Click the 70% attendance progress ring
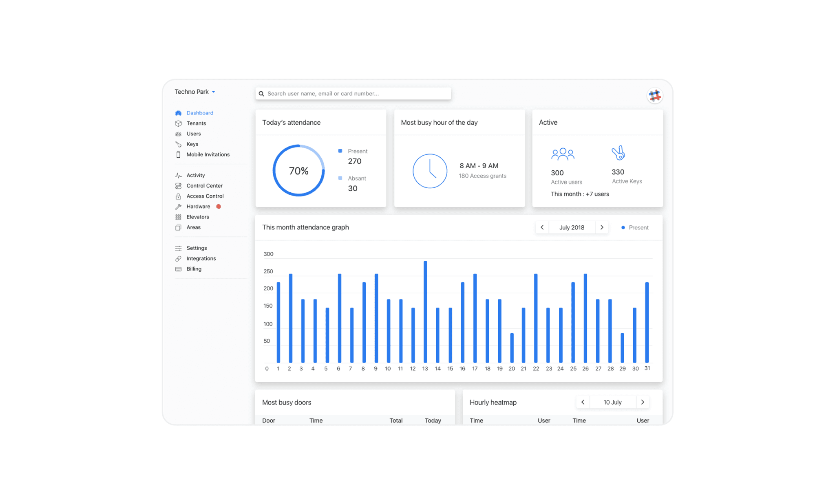This screenshot has height=504, width=835. click(298, 171)
